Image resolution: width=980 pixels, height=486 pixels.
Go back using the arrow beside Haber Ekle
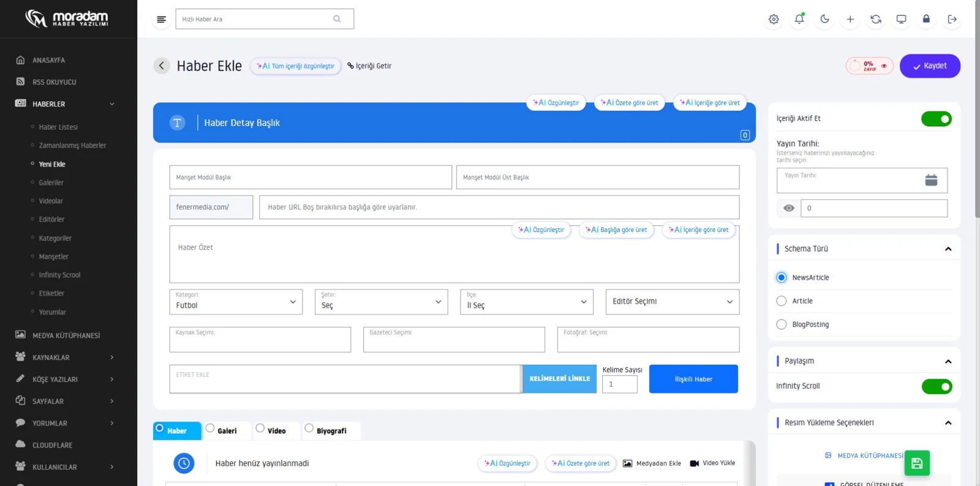(162, 65)
